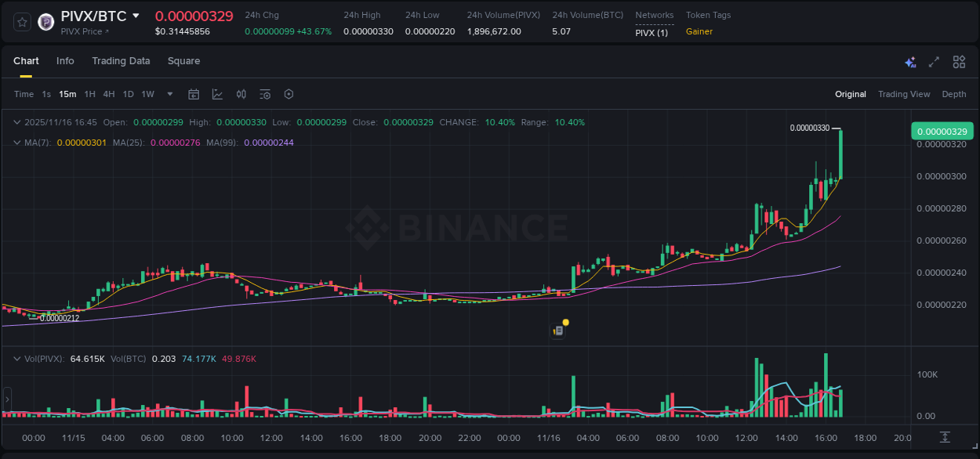
Task: Click the calendar date-jump icon
Action: pos(194,94)
